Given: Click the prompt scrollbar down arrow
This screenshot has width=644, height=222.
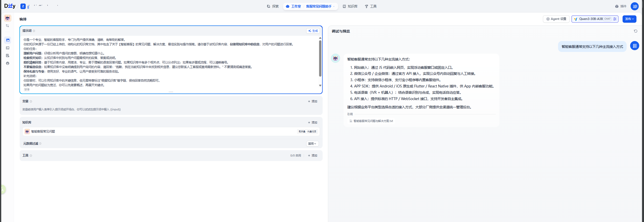Looking at the screenshot, I should pyautogui.click(x=320, y=85).
